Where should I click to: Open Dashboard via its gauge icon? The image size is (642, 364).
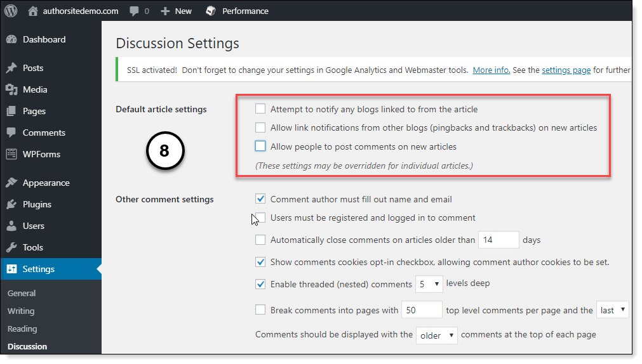click(11, 39)
